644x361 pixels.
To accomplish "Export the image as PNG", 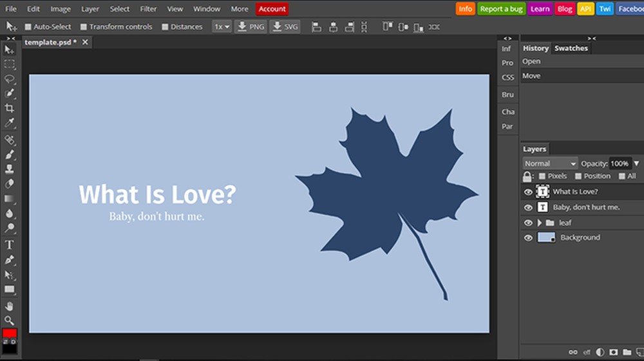I will click(x=251, y=27).
